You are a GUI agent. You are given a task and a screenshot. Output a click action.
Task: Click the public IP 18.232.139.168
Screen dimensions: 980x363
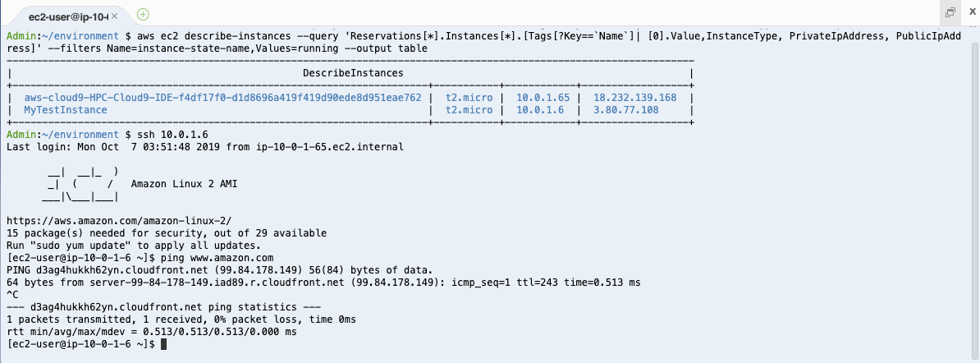pos(635,98)
